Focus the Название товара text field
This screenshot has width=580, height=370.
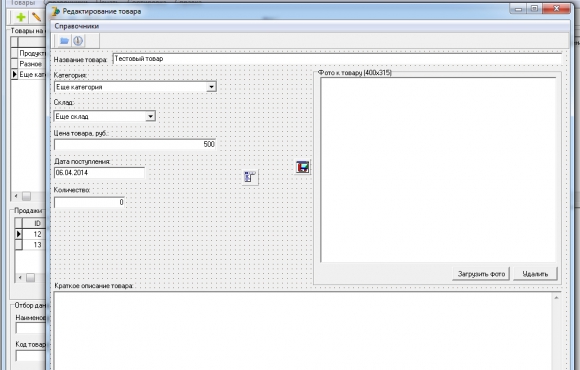tap(337, 59)
